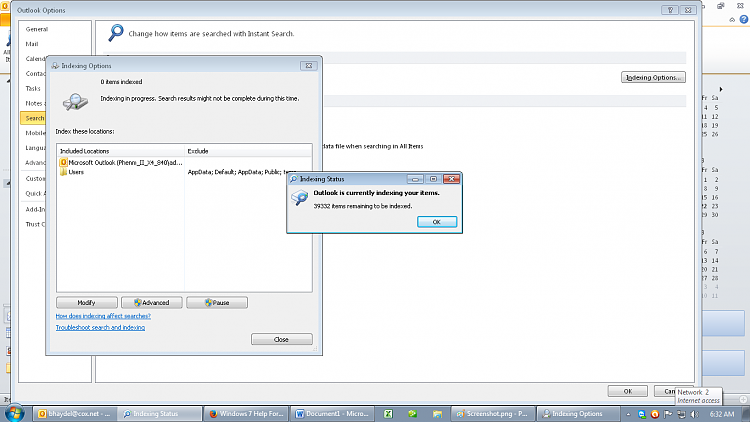
Task: Open 'How does indexing affect searches?' link
Action: 103,316
